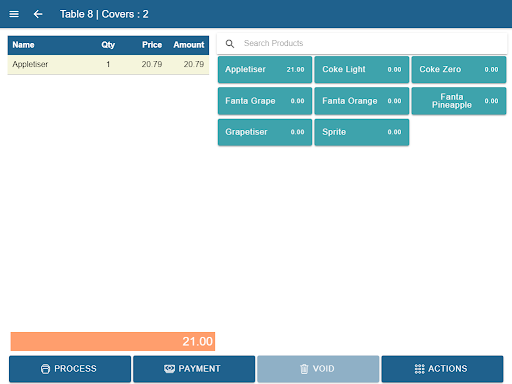This screenshot has height=384, width=512.
Task: Click the Qty column header
Action: tap(108, 45)
